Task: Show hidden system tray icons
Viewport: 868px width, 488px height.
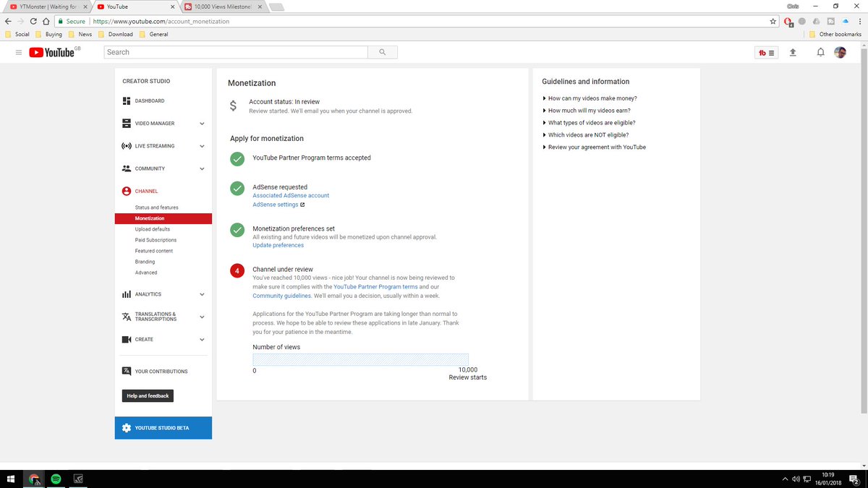Action: coord(785,479)
